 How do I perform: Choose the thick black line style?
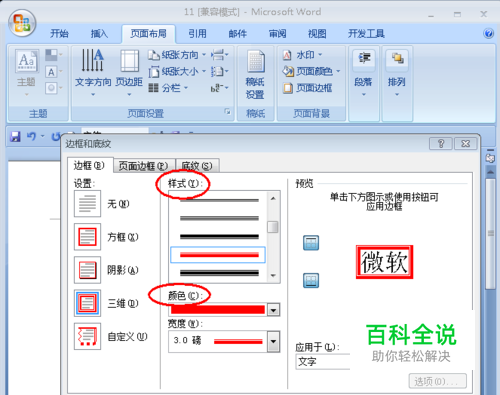tap(219, 237)
